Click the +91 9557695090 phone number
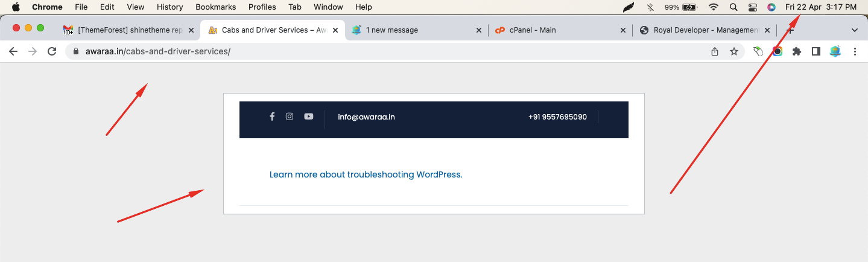Viewport: 868px width, 262px height. point(557,117)
